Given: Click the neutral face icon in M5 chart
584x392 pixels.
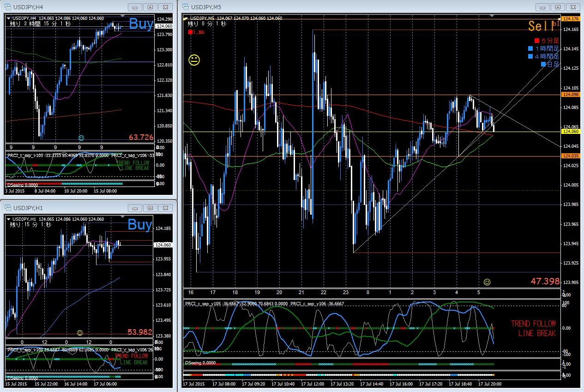Looking at the screenshot, I should click(x=194, y=60).
